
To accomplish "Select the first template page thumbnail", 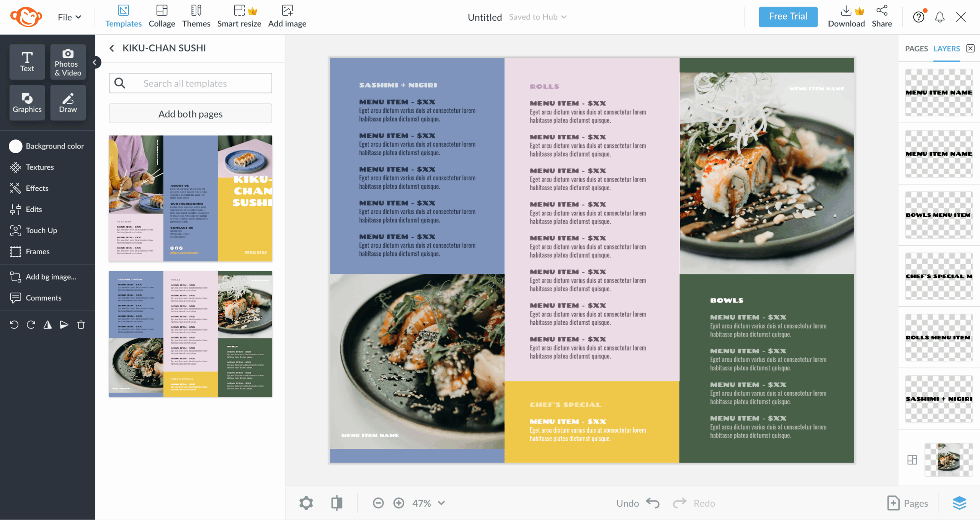I will point(190,198).
